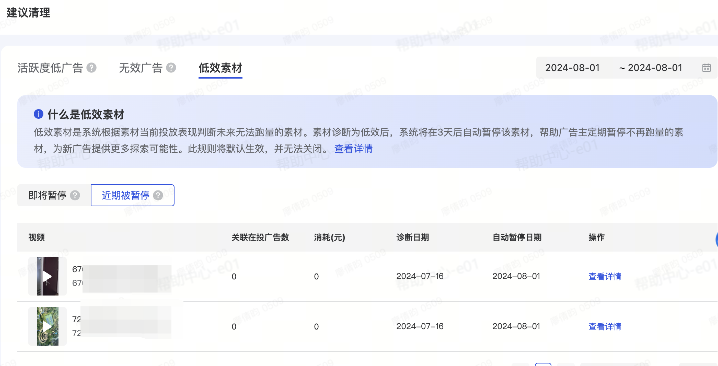Screen dimensions: 718x366
Task: Click 操作 column header
Action: click(x=596, y=237)
